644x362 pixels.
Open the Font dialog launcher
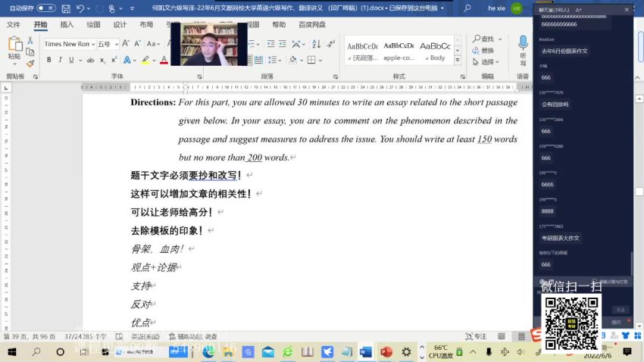[x=199, y=76]
